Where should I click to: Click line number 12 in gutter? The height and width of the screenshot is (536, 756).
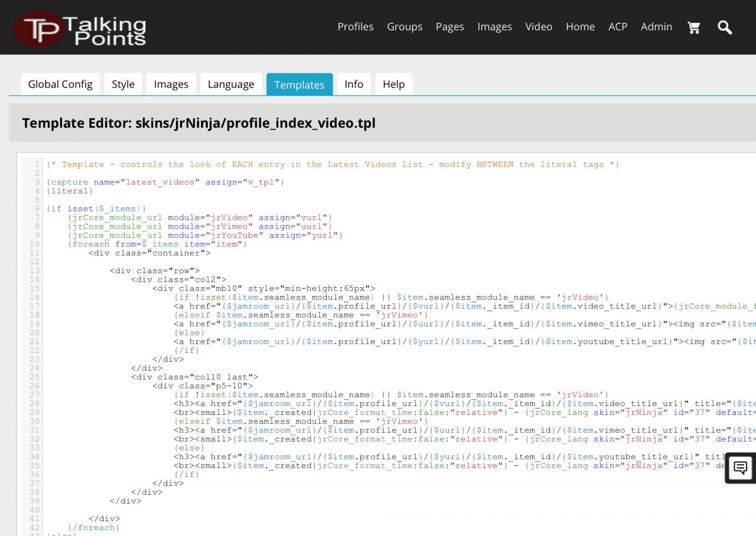(34, 262)
